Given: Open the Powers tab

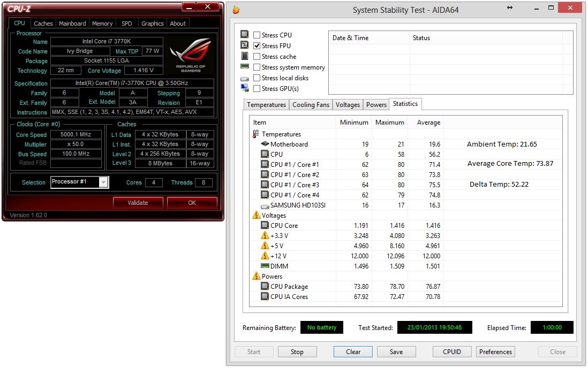Looking at the screenshot, I should click(x=376, y=104).
